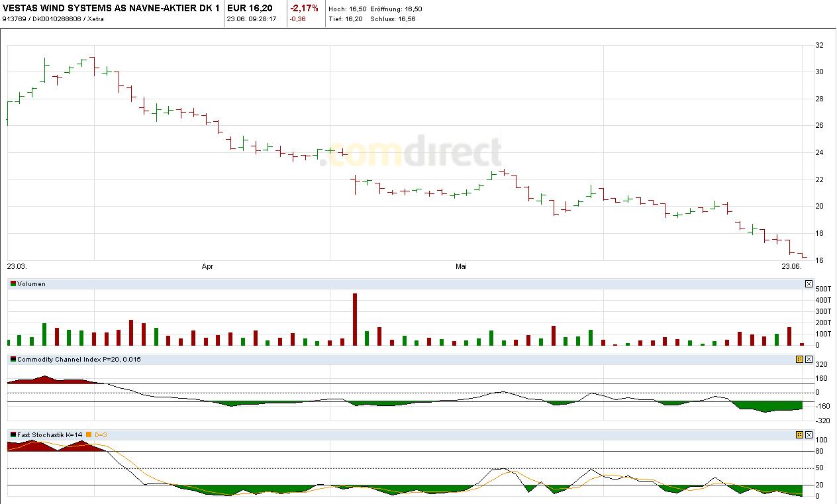Click the 23.06. end date label

click(x=791, y=266)
